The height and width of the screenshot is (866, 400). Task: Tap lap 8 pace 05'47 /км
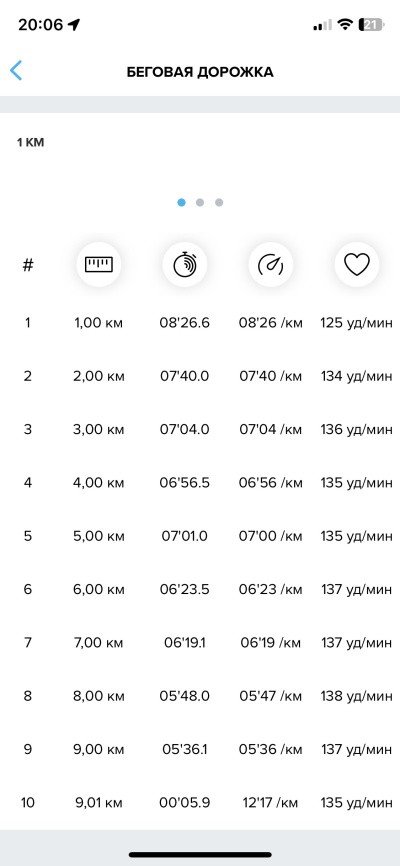pos(271,696)
